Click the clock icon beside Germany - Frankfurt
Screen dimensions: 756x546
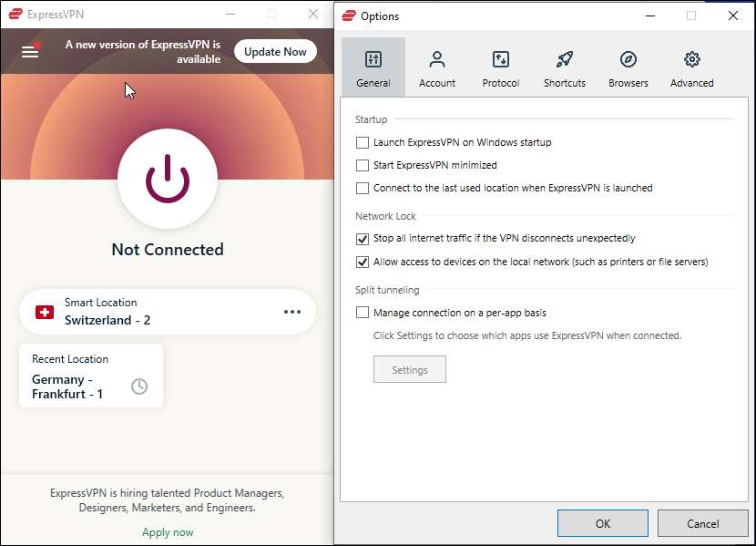tap(139, 386)
